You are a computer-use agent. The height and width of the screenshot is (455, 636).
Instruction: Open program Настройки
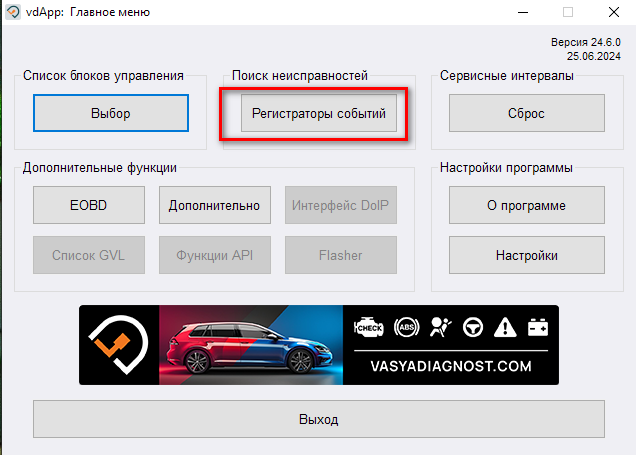coord(526,255)
